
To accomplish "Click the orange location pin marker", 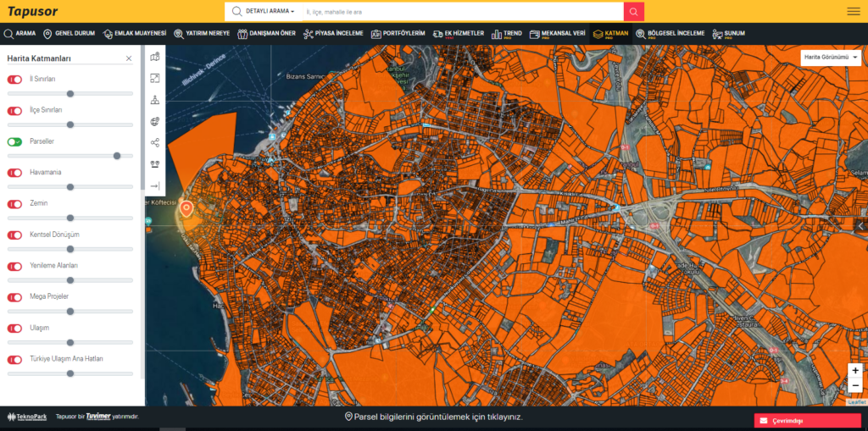I will pyautogui.click(x=186, y=207).
